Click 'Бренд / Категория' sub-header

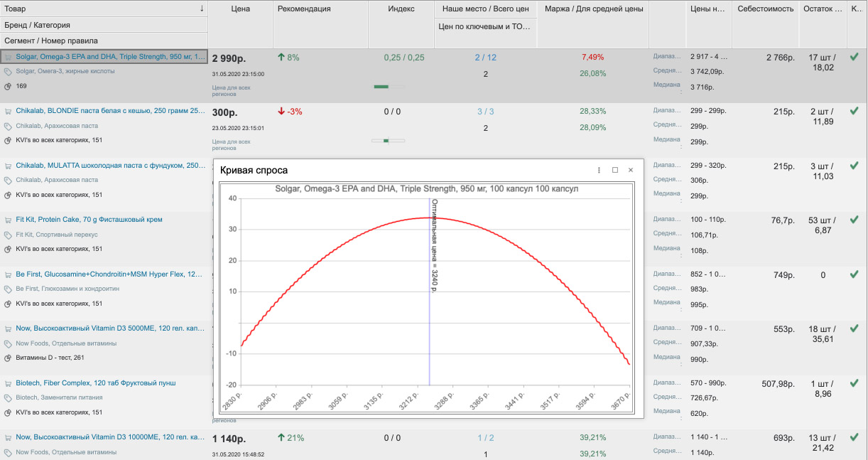[104, 25]
